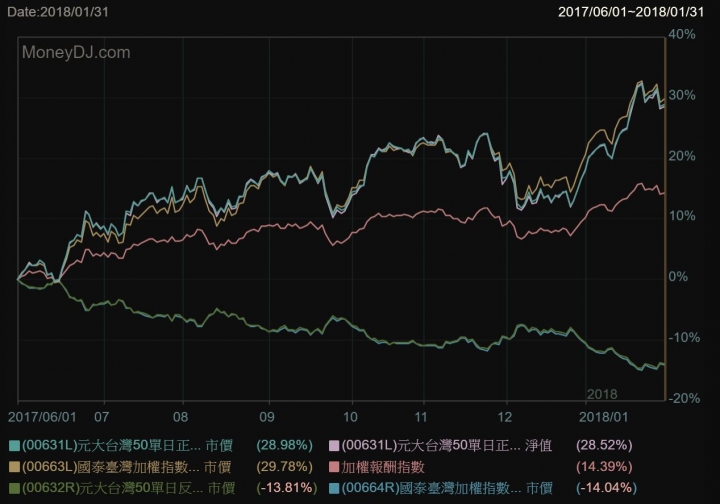
Task: Click the blue swatch for 00664R 市價
Action: [334, 488]
